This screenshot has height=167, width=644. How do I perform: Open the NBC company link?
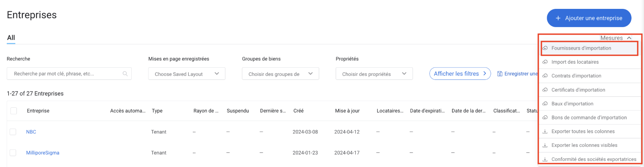[31, 132]
